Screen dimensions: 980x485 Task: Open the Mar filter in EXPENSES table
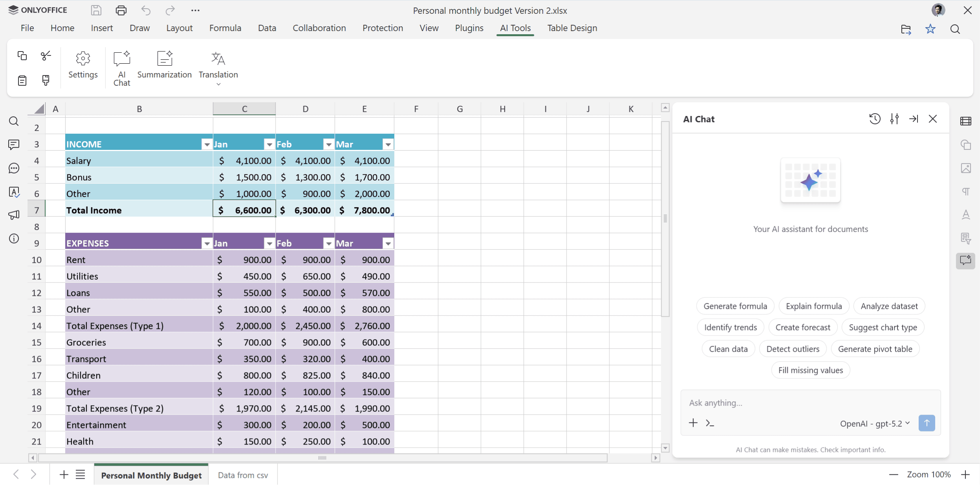pyautogui.click(x=388, y=243)
